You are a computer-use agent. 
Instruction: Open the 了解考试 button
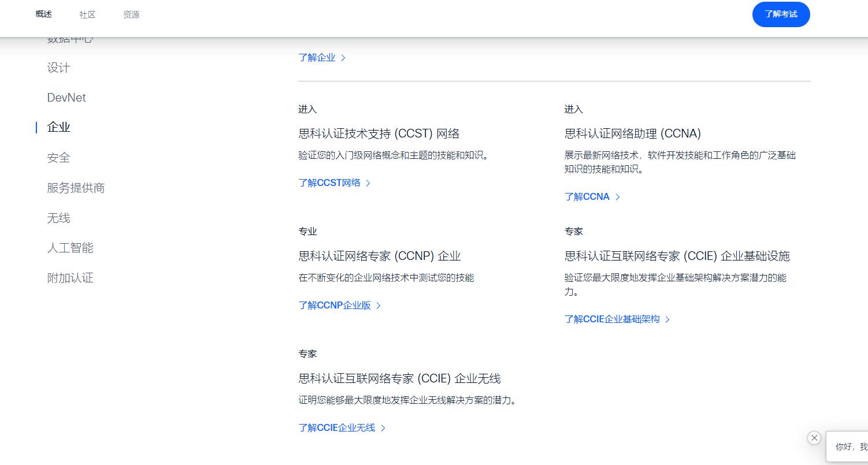pos(781,14)
